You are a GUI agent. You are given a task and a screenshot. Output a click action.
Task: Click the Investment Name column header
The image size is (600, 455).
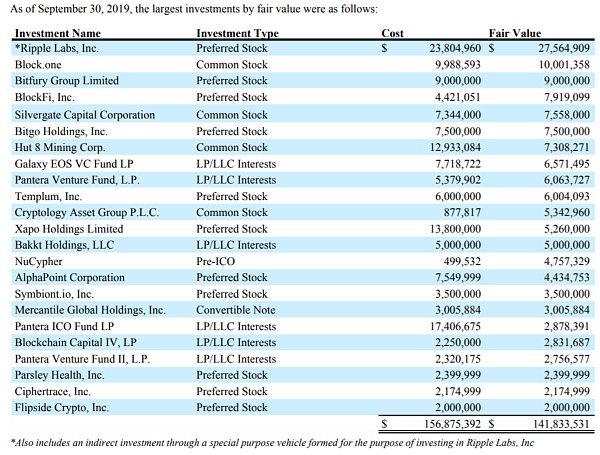pyautogui.click(x=59, y=33)
